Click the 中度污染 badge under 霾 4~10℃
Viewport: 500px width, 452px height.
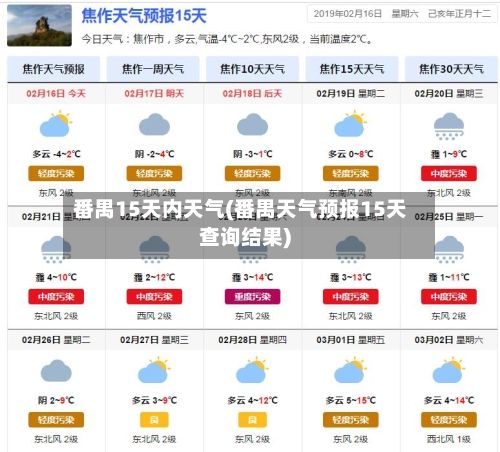click(56, 297)
